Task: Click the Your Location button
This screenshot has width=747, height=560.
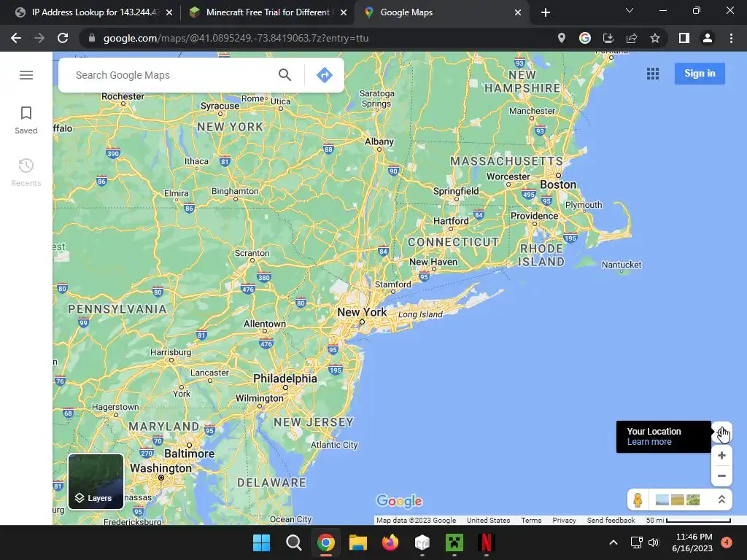Action: coord(722,433)
